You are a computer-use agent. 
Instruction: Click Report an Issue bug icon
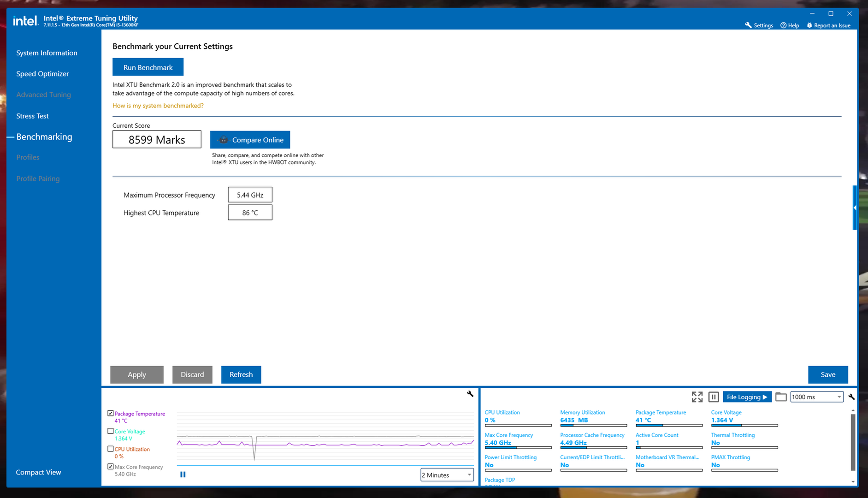(x=809, y=25)
